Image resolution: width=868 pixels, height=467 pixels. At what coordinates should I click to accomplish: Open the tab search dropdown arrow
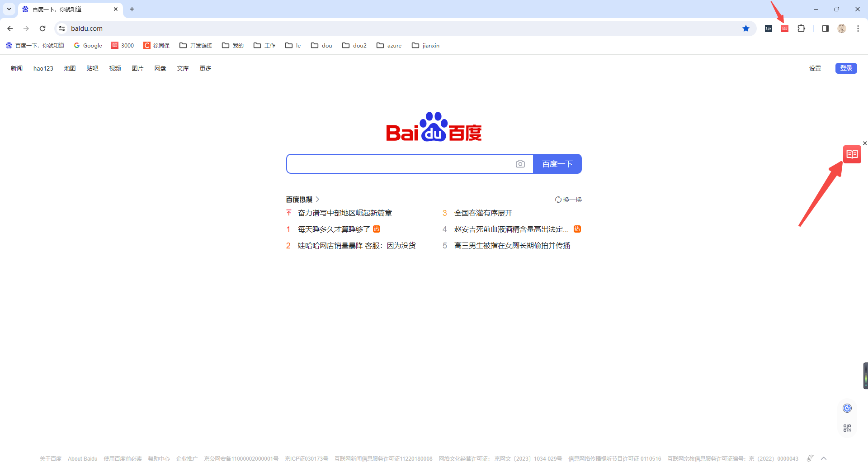click(9, 9)
